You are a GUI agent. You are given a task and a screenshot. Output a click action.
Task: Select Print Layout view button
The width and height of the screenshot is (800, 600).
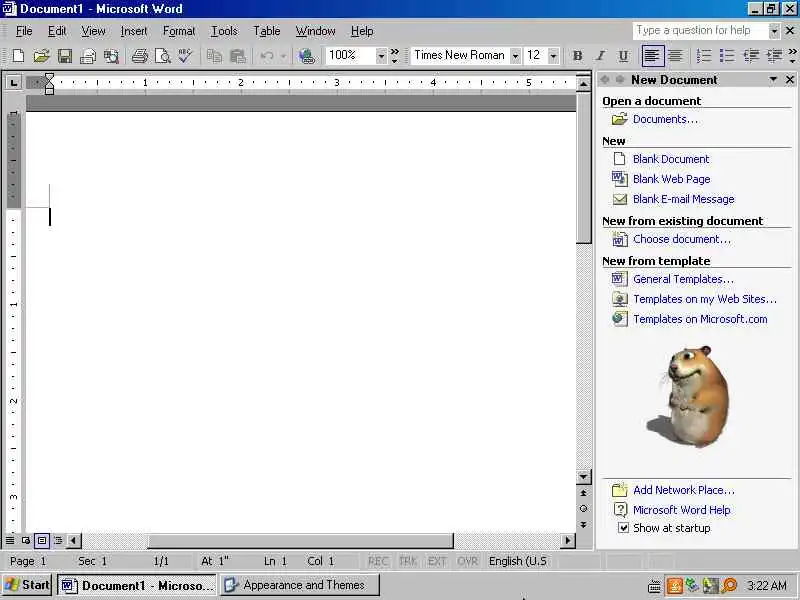click(42, 540)
